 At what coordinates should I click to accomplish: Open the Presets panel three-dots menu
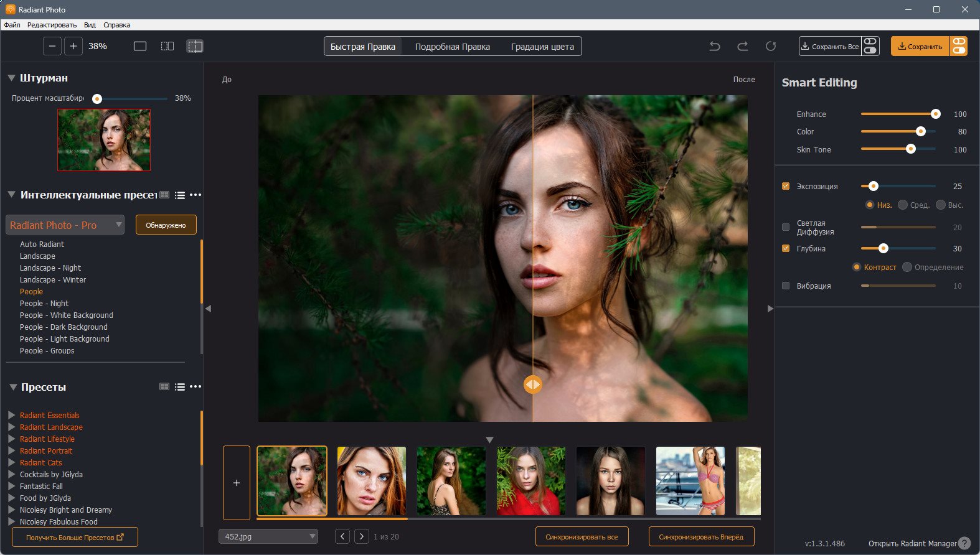(196, 387)
